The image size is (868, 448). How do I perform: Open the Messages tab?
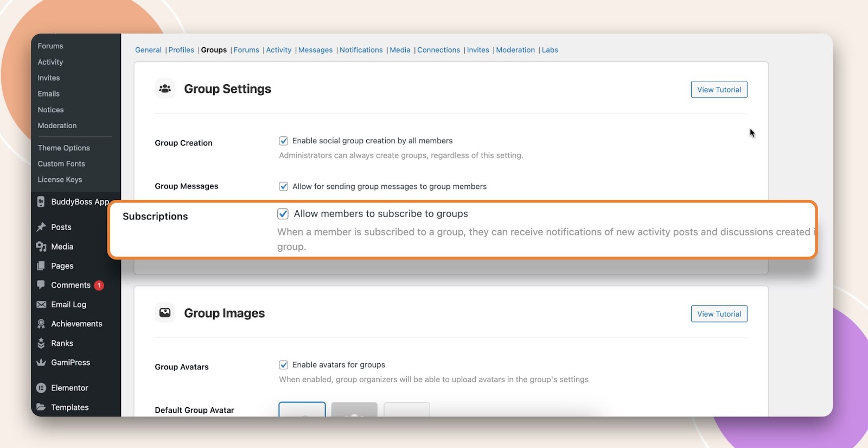[315, 50]
